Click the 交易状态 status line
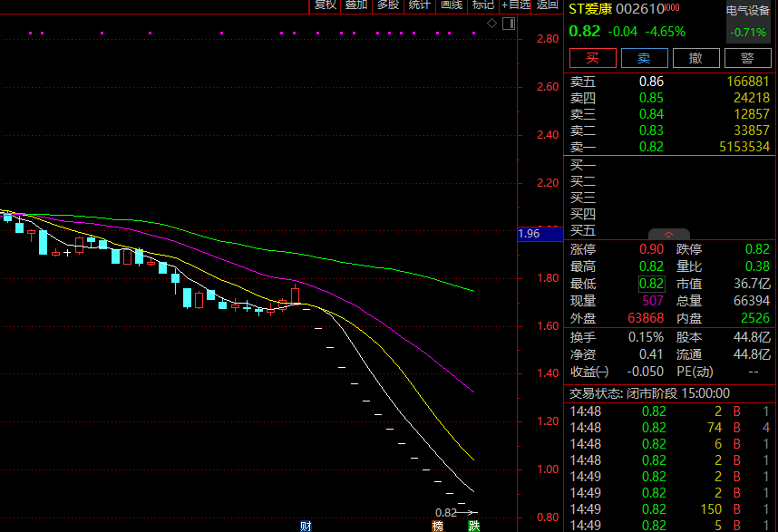This screenshot has height=532, width=778. tap(649, 393)
